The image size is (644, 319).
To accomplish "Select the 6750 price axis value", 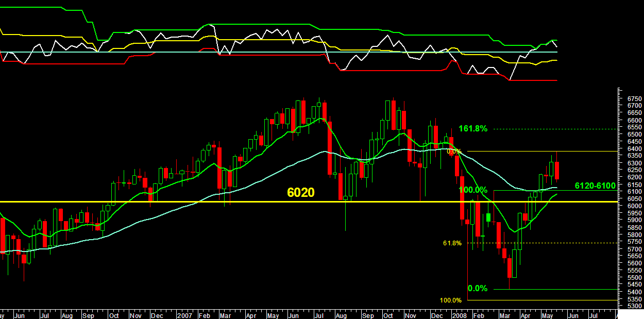I will (x=634, y=98).
